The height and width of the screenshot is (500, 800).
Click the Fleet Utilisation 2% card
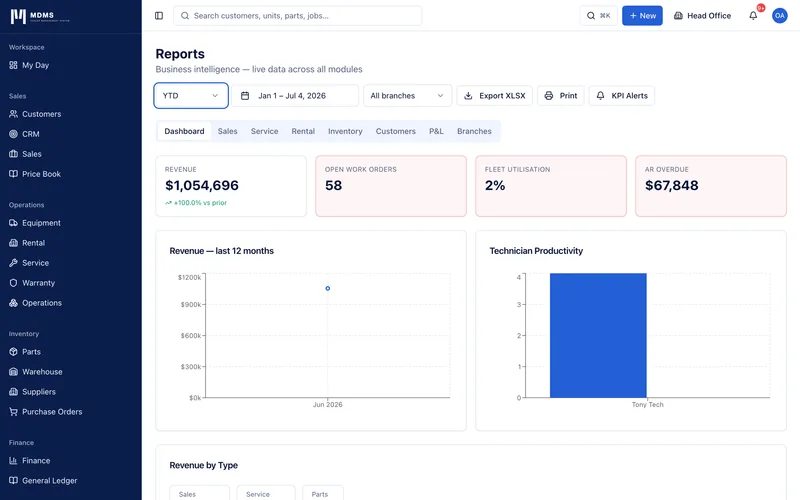[x=551, y=186]
